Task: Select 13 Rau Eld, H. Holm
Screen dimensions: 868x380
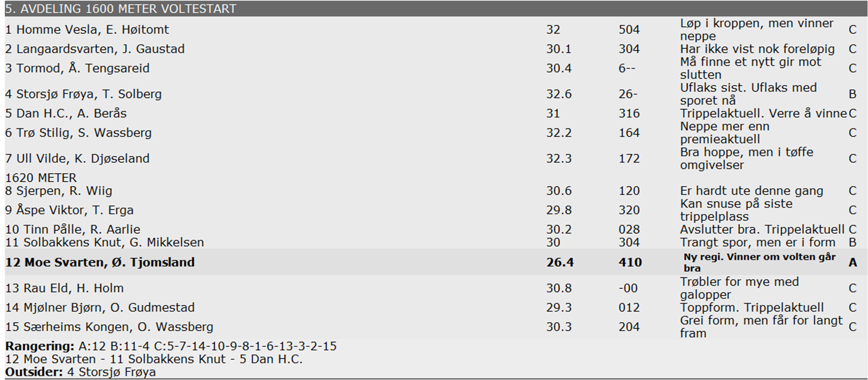Action: [x=65, y=288]
